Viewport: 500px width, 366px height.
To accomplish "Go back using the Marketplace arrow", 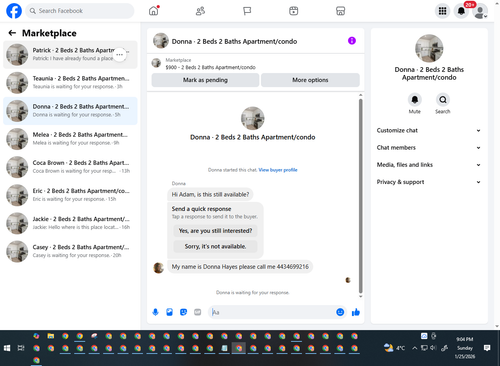I will (x=12, y=33).
